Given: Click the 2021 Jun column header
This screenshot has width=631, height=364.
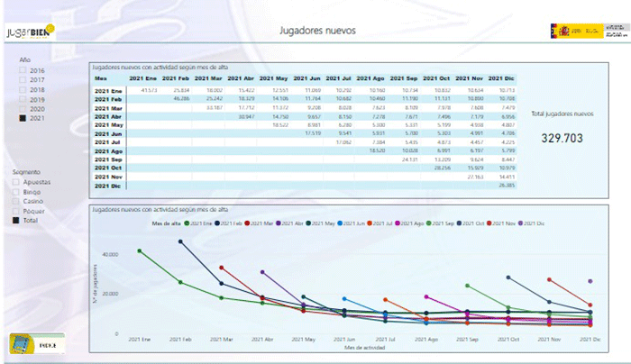Looking at the screenshot, I should point(306,78).
